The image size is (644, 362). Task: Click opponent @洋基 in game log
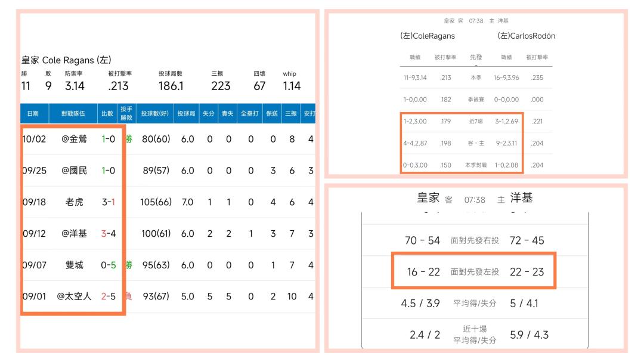point(75,234)
